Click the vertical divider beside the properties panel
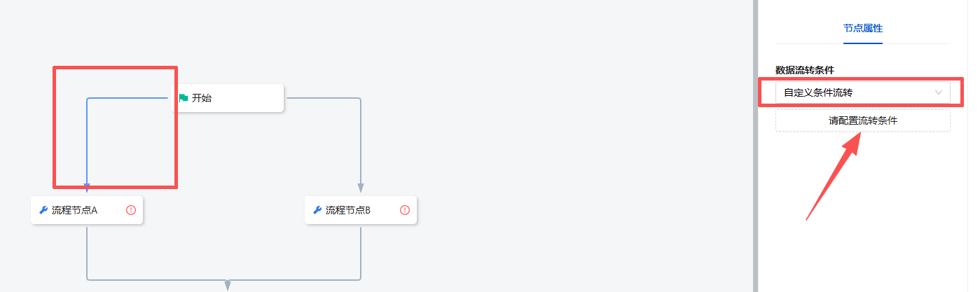The image size is (980, 292). click(x=755, y=146)
